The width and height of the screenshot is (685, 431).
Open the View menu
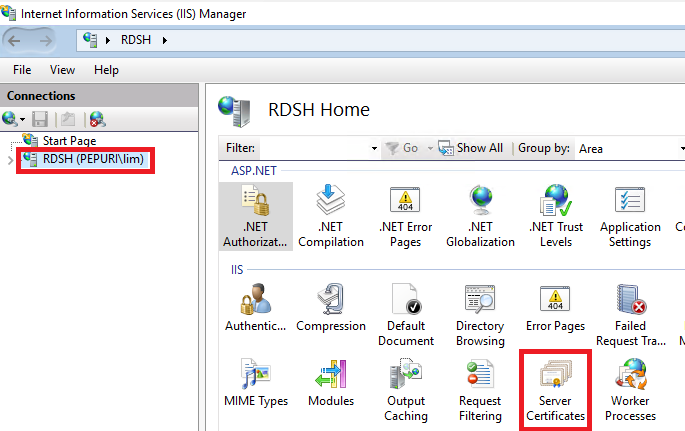[x=62, y=70]
